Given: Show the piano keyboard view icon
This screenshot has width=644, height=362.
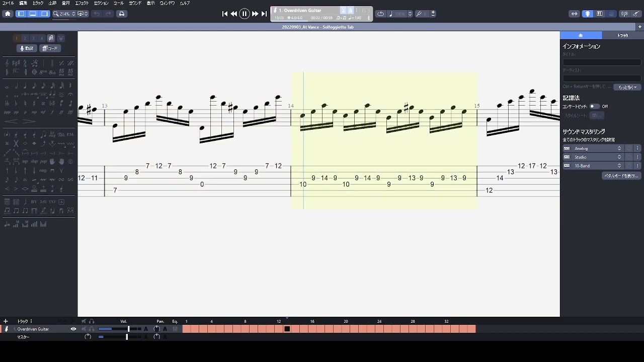Looking at the screenshot, I should pyautogui.click(x=599, y=14).
